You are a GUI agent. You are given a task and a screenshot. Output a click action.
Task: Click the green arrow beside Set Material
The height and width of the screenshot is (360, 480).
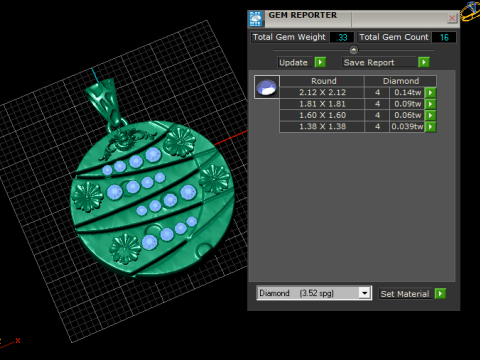click(x=440, y=294)
